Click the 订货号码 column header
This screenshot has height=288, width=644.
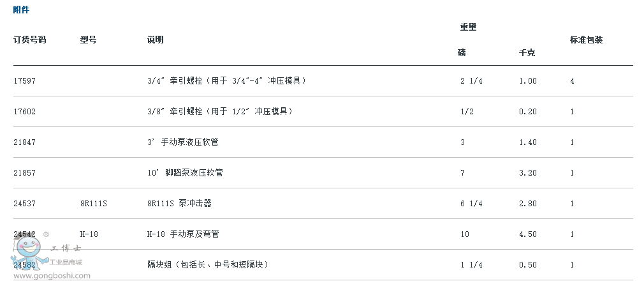point(29,40)
